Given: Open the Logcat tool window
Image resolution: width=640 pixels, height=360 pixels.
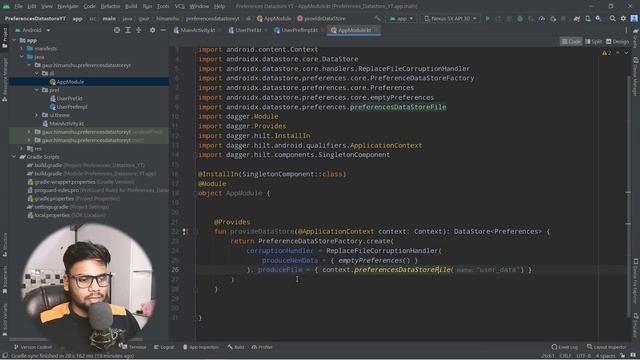Looking at the screenshot, I should [x=164, y=347].
